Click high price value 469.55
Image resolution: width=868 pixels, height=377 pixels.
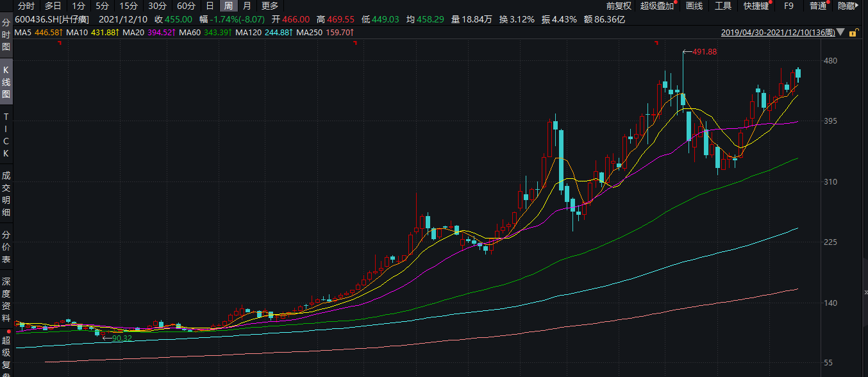(341, 19)
